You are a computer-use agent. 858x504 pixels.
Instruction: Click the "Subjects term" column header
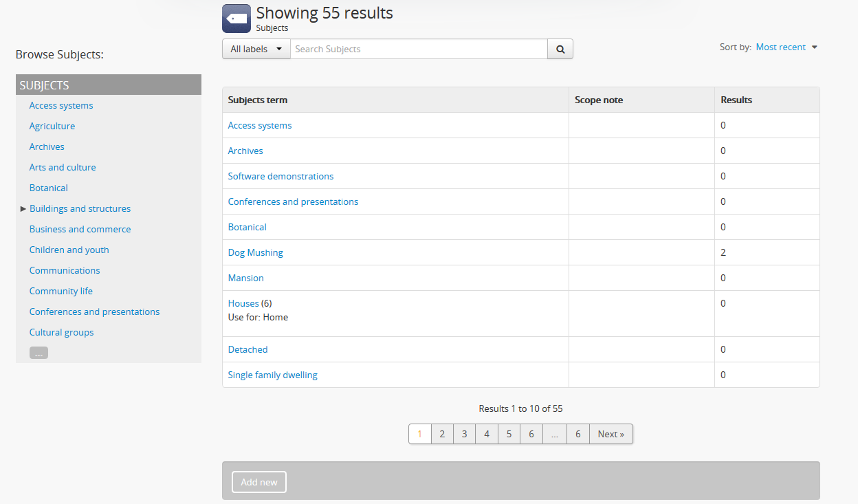tap(258, 100)
